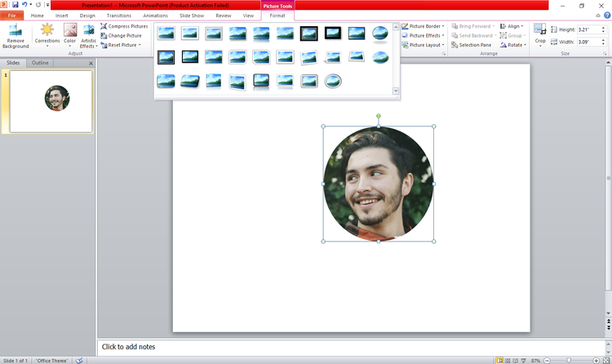Expand the Picture Effects dropdown
The height and width of the screenshot is (364, 612).
point(423,36)
